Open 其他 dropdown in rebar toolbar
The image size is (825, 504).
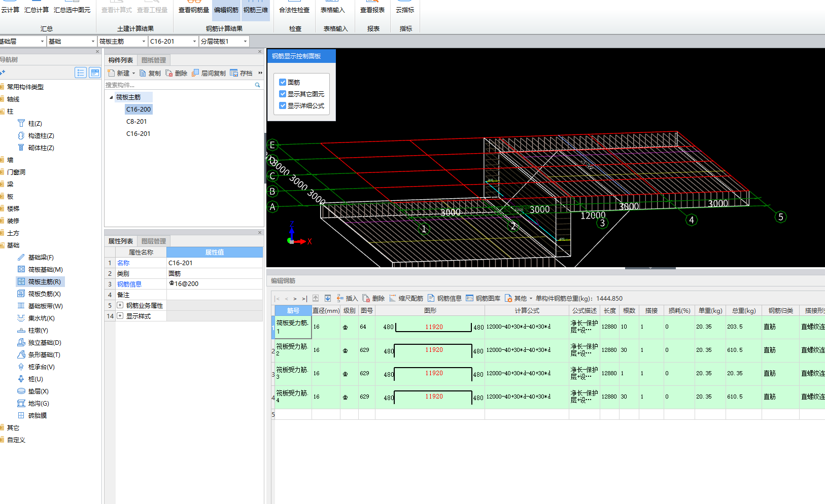tap(519, 298)
